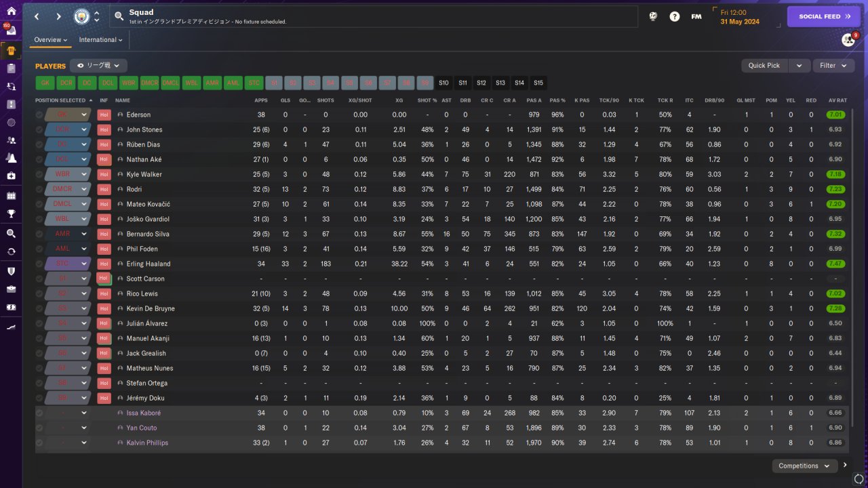Click Rodri's Hol status badge
Image resolution: width=868 pixels, height=488 pixels.
coord(104,189)
